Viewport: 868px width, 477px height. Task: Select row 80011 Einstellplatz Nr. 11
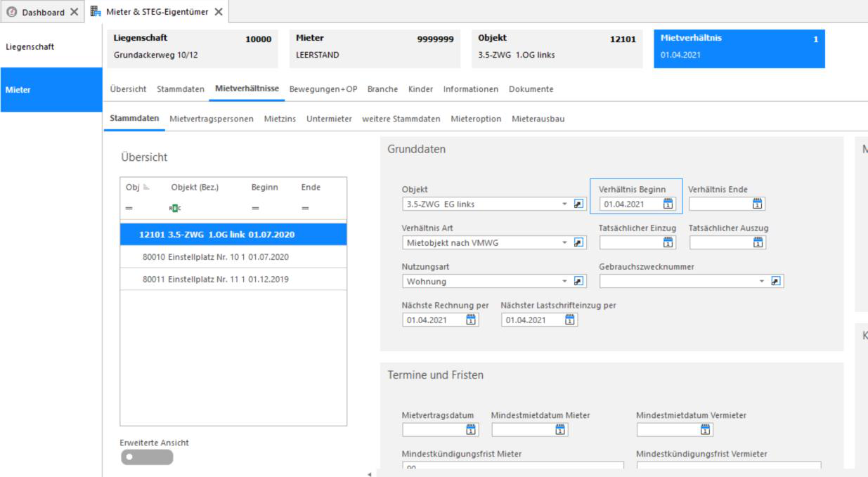click(x=233, y=279)
